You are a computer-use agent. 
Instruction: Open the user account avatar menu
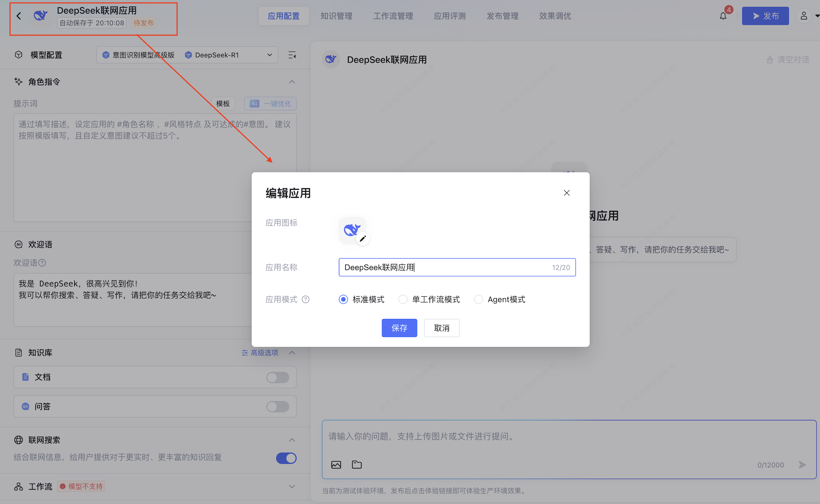pos(804,16)
